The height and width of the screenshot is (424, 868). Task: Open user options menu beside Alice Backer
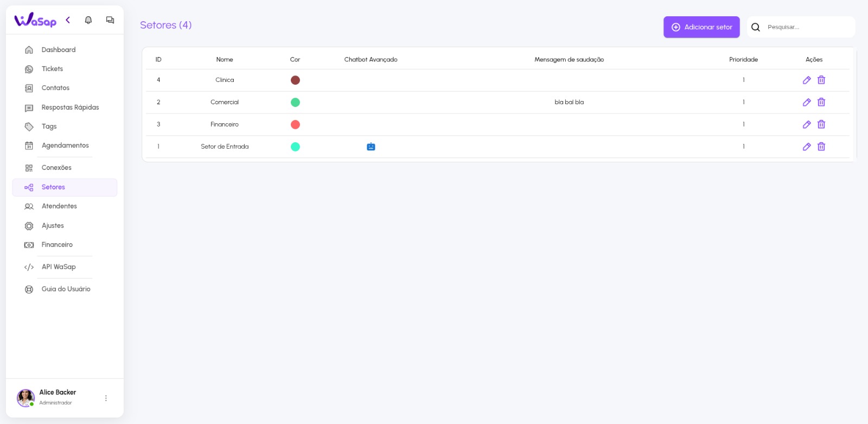(x=106, y=398)
